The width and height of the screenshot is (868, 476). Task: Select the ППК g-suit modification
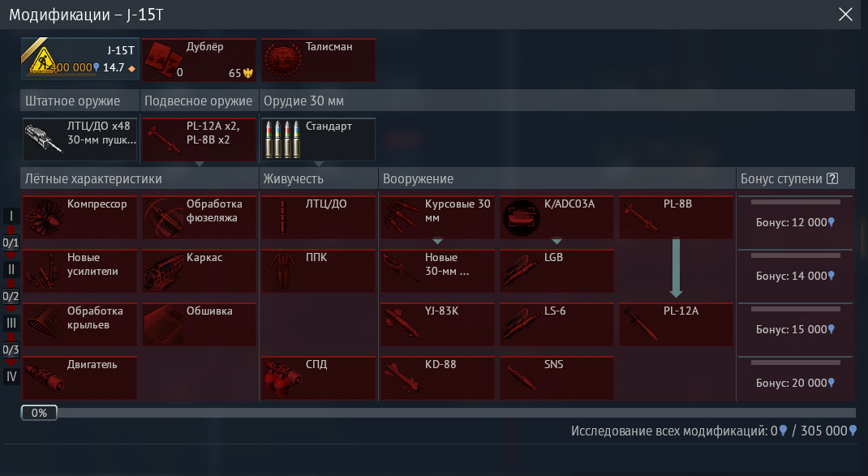tap(317, 270)
